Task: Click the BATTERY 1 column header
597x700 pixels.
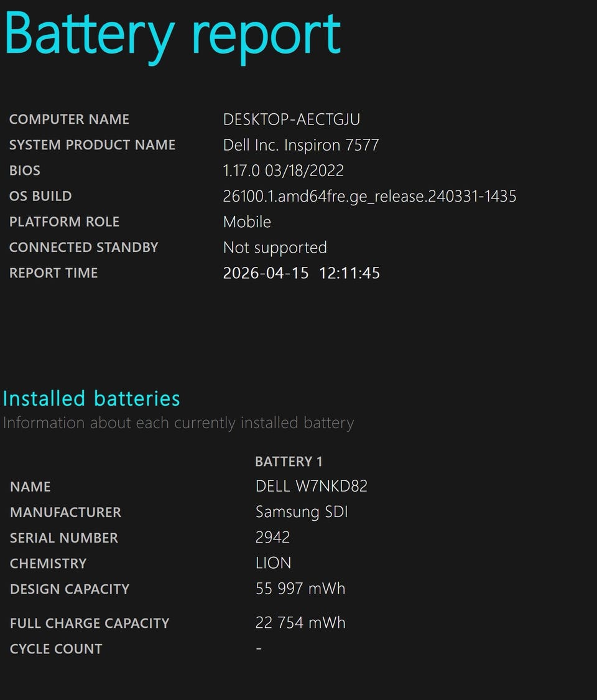Action: click(x=289, y=462)
